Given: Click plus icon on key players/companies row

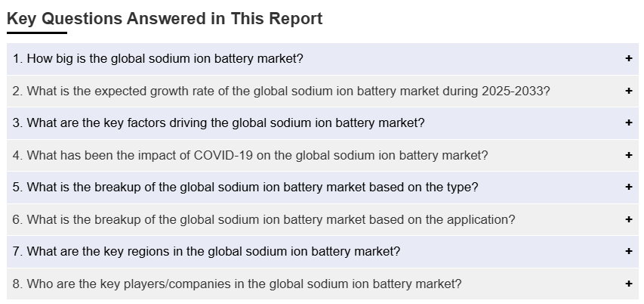Looking at the screenshot, I should point(628,284).
